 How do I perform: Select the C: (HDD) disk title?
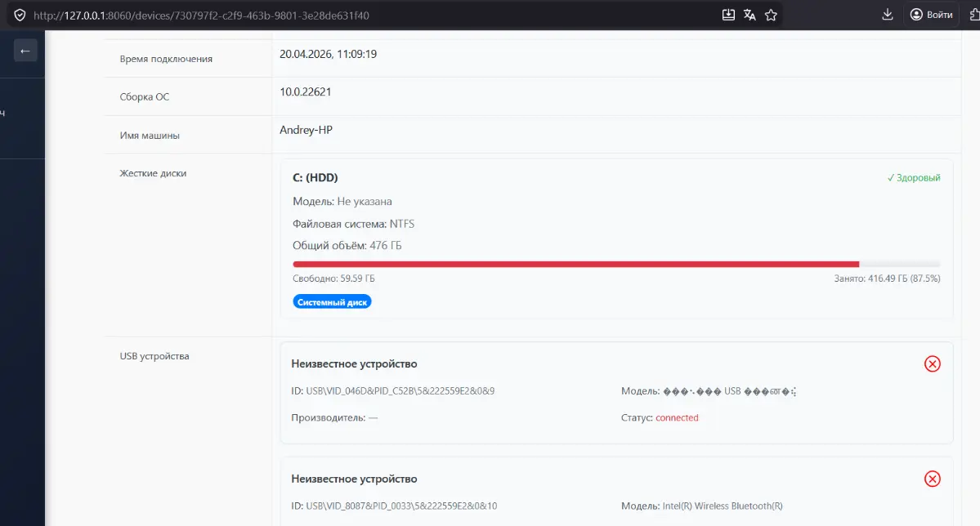coord(315,177)
